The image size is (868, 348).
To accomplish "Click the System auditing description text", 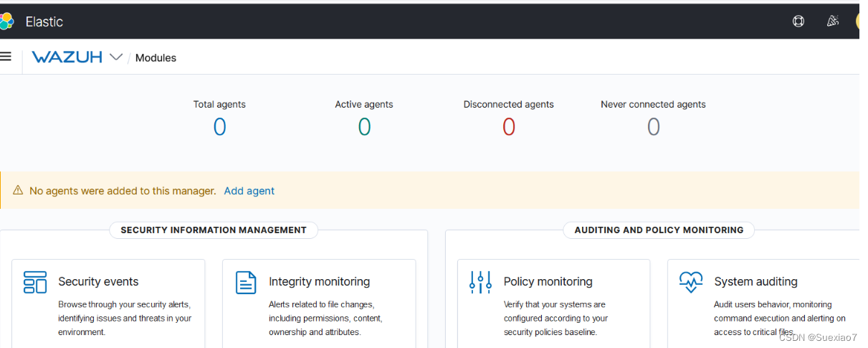I will (x=780, y=319).
